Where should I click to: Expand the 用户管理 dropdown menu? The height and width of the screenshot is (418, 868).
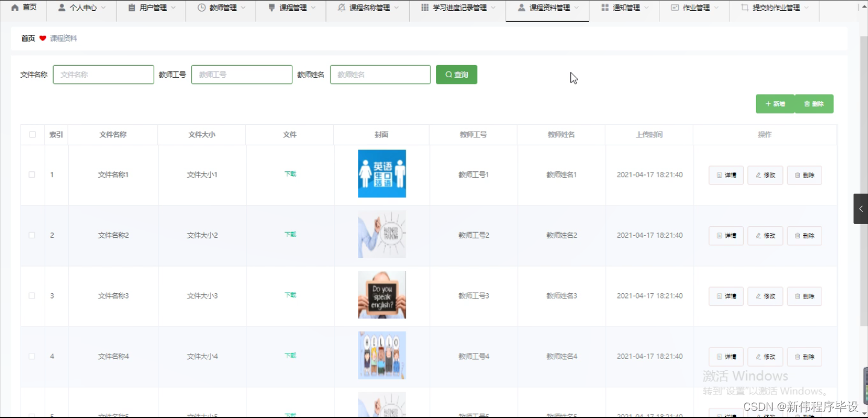coord(151,8)
